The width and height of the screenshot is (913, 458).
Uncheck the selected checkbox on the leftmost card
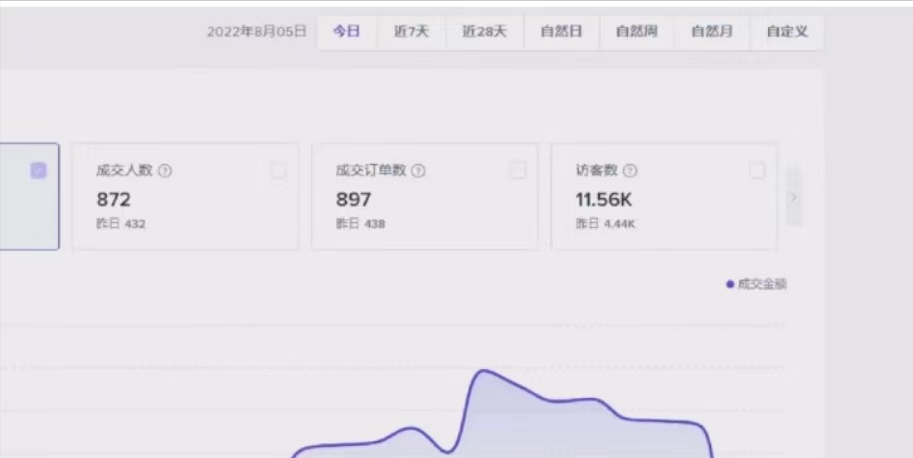coord(39,171)
